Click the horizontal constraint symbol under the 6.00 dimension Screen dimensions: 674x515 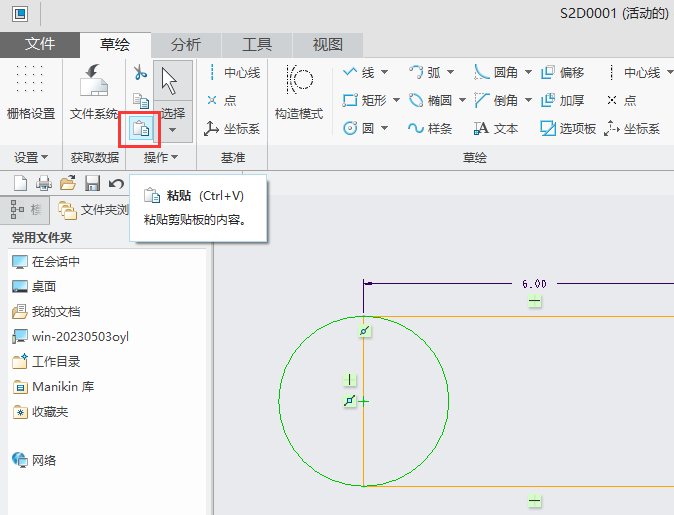pyautogui.click(x=534, y=301)
